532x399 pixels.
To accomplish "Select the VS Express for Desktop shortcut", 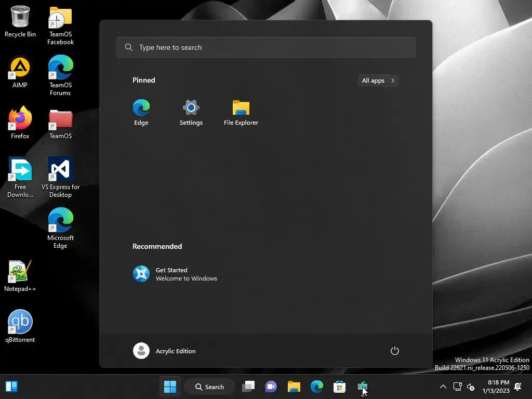I will pyautogui.click(x=60, y=178).
